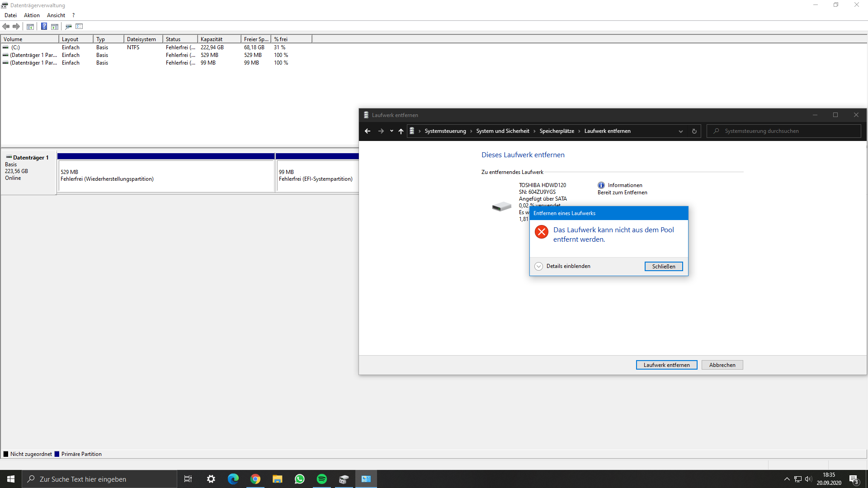This screenshot has height=488, width=868.
Task: Click the Abbrechen button
Action: 722,365
